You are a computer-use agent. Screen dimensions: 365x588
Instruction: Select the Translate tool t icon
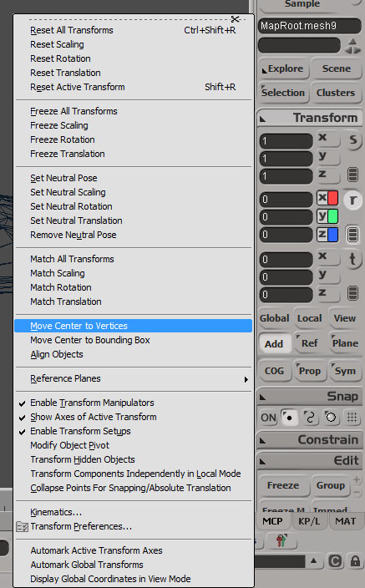click(x=352, y=259)
